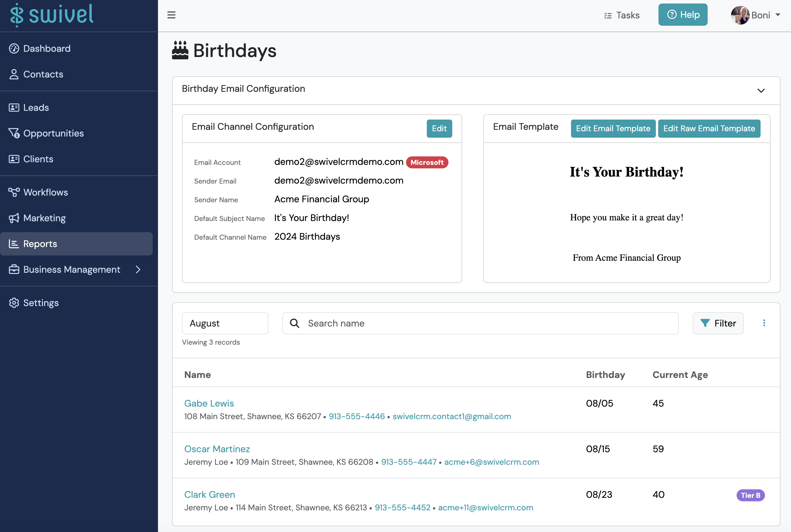The height and width of the screenshot is (532, 791).
Task: Click the Help button
Action: coord(683,15)
